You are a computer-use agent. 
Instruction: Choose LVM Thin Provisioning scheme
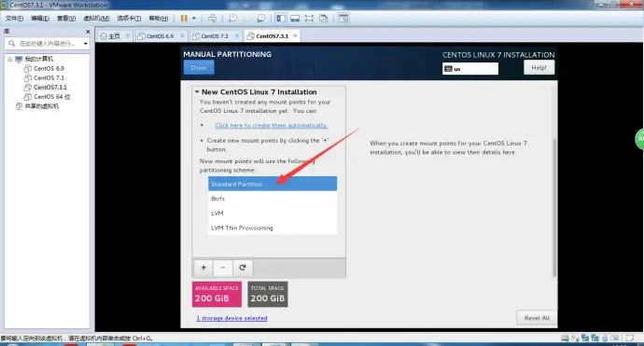tap(273, 228)
